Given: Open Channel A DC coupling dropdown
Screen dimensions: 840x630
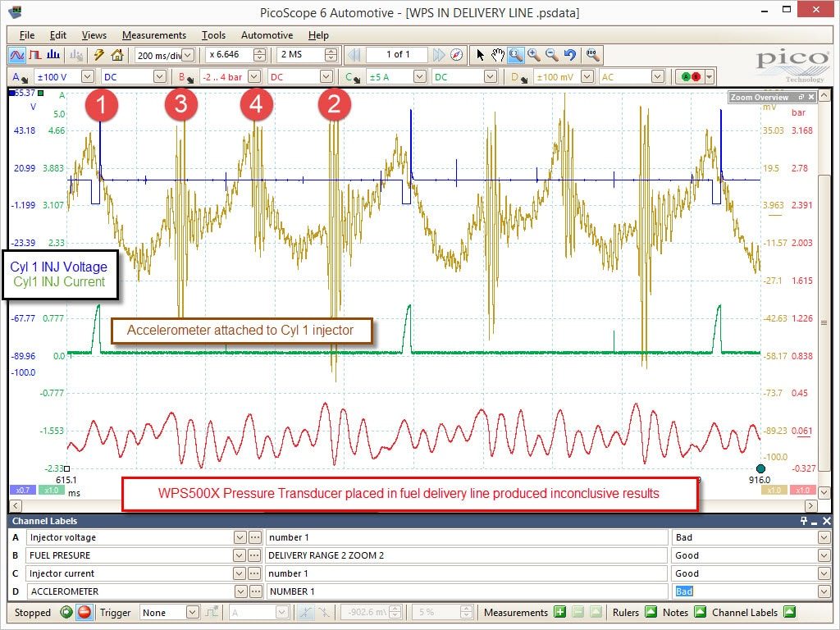Looking at the screenshot, I should coord(160,77).
